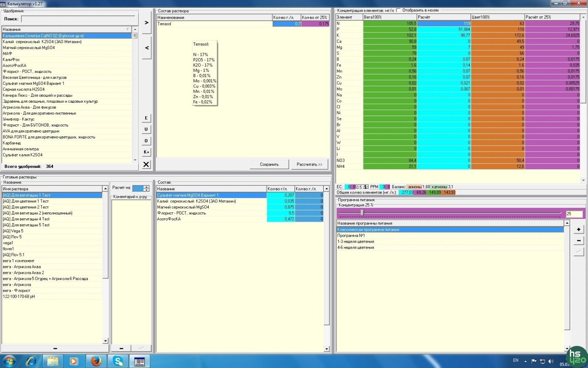Click the 'Поиск' search input field

coord(78,19)
